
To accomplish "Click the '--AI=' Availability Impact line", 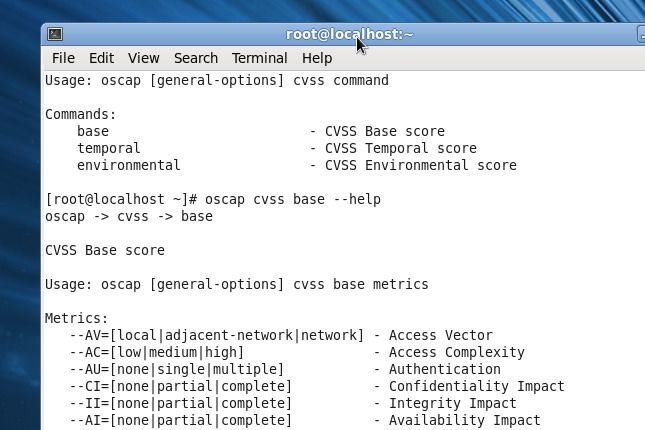I will point(305,421).
